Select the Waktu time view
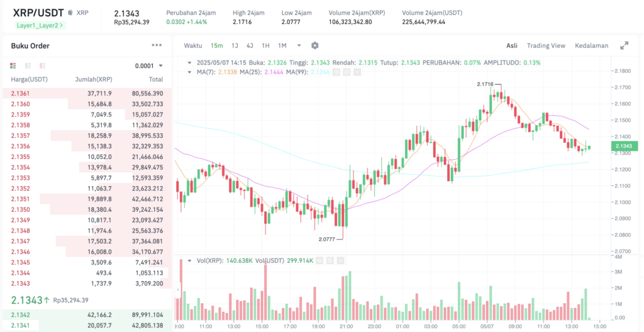 tap(193, 46)
